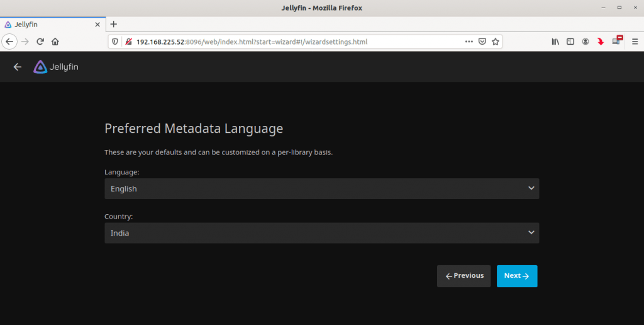The height and width of the screenshot is (325, 644).
Task: Close the Firefox window
Action: point(635,8)
